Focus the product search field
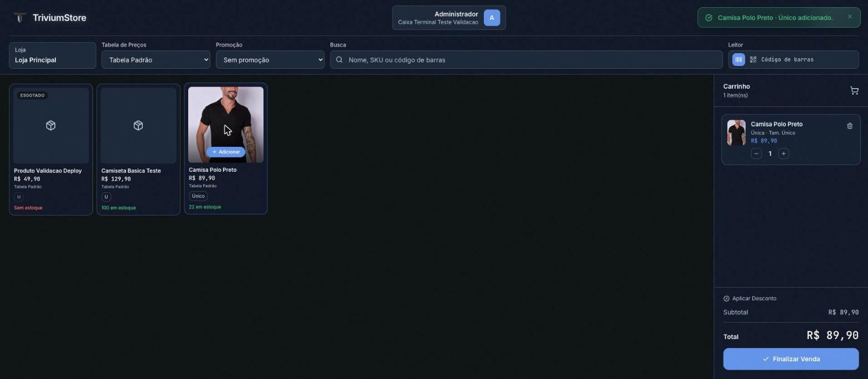The image size is (868, 379). pos(526,60)
